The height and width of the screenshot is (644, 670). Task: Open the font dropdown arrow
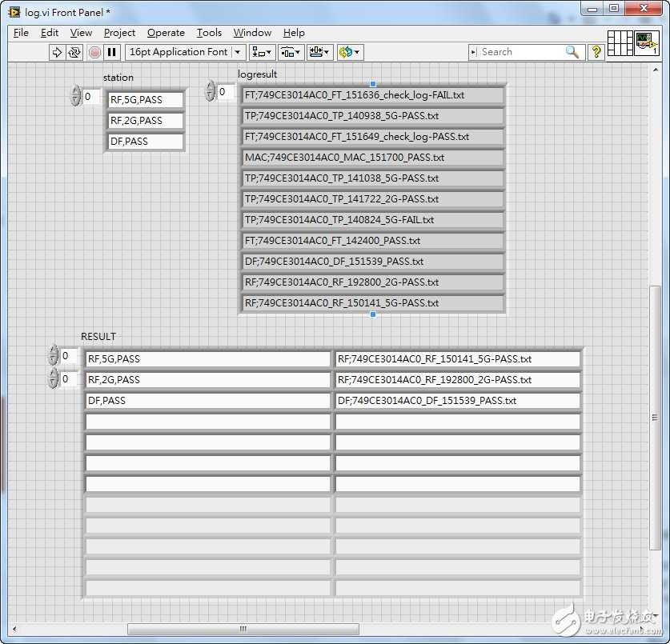pos(238,52)
